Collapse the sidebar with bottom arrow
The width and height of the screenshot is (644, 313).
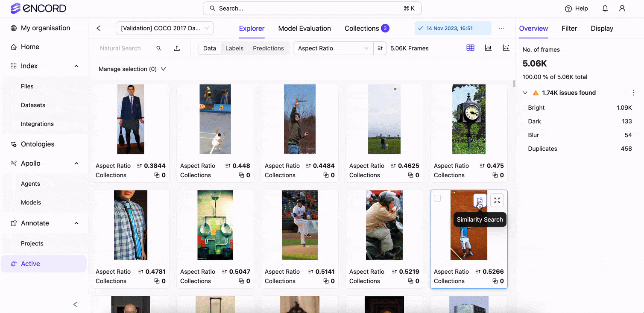click(75, 304)
